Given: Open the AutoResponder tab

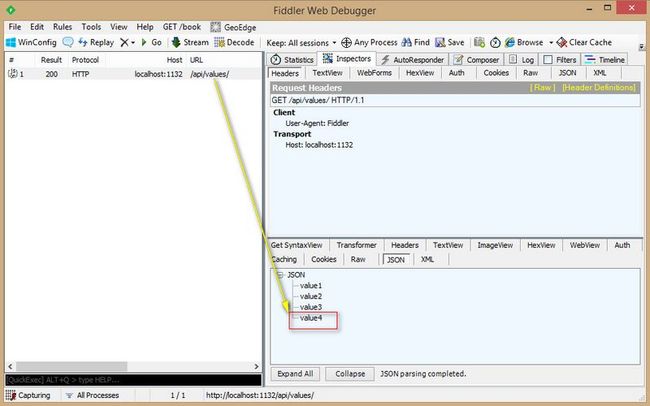Looking at the screenshot, I should click(x=412, y=60).
